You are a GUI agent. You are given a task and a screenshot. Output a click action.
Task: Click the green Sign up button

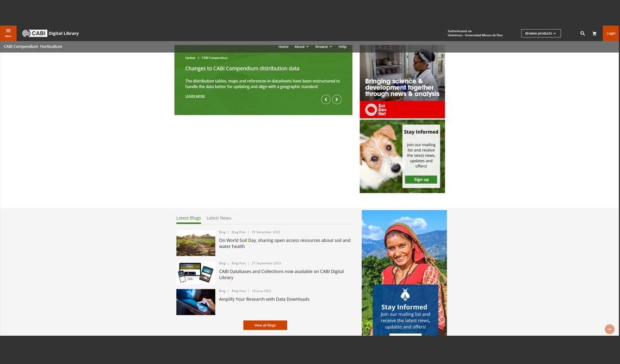421,180
